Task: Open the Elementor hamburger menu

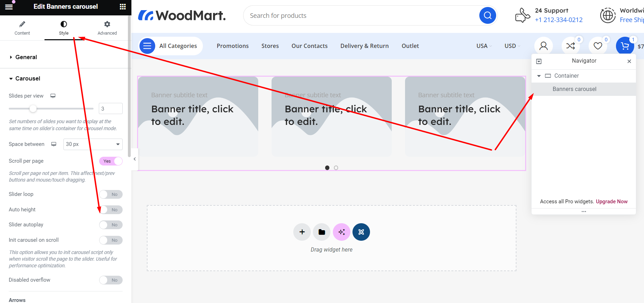Action: (9, 7)
